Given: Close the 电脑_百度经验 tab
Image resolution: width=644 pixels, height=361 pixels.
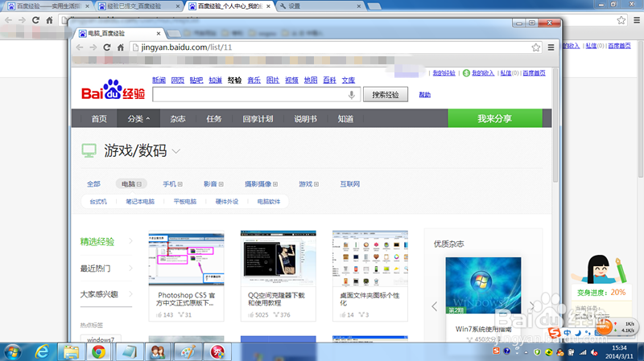Looking at the screenshot, I should 159,33.
